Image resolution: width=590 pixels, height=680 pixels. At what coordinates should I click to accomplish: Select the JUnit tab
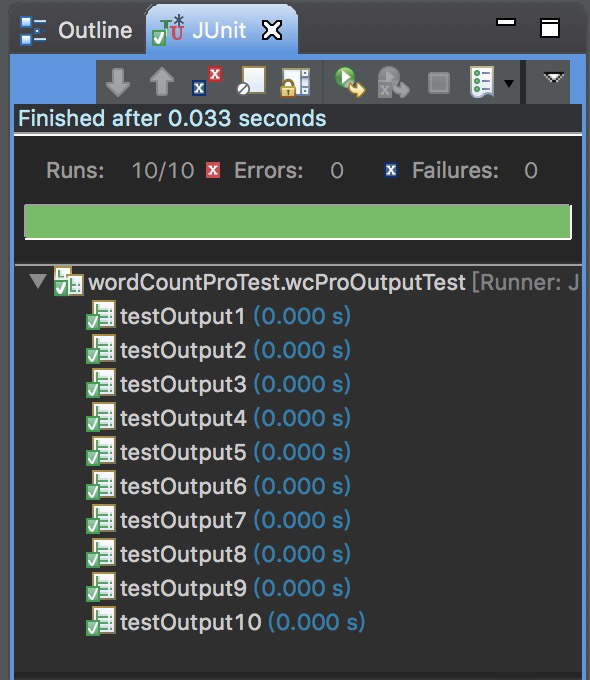(x=221, y=30)
